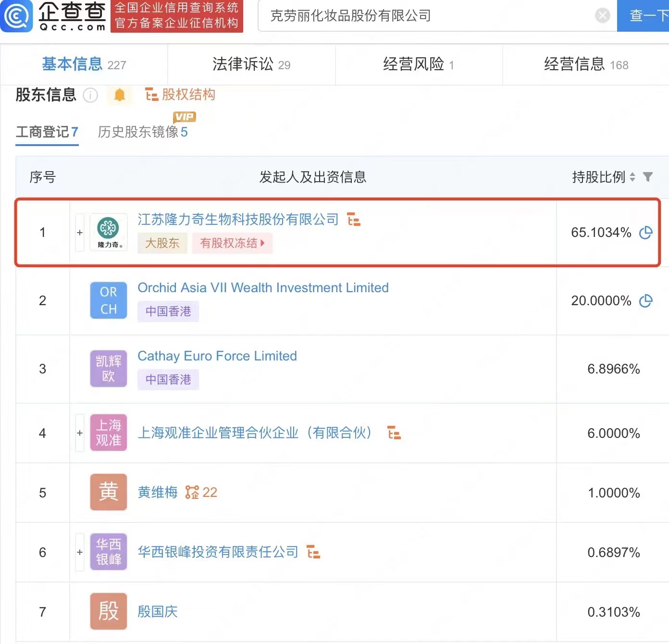Click the ORCH avatar icon

click(109, 300)
